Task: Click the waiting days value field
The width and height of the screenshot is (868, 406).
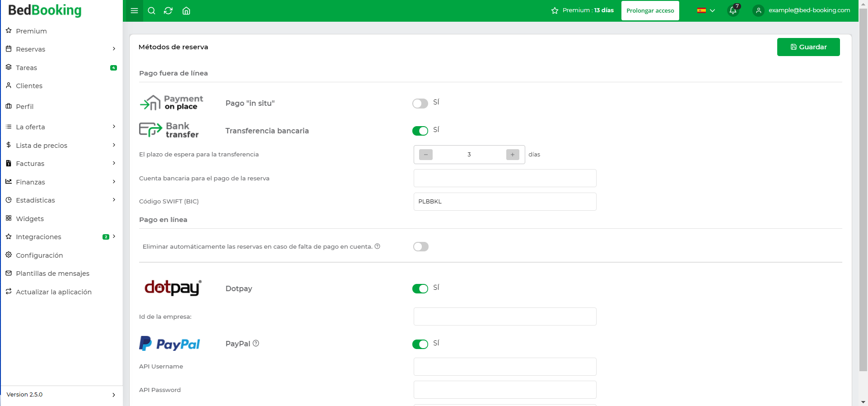Action: [x=469, y=155]
